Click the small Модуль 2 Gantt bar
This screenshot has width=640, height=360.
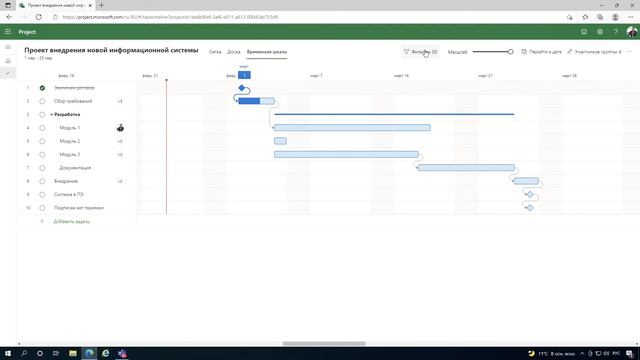280,141
